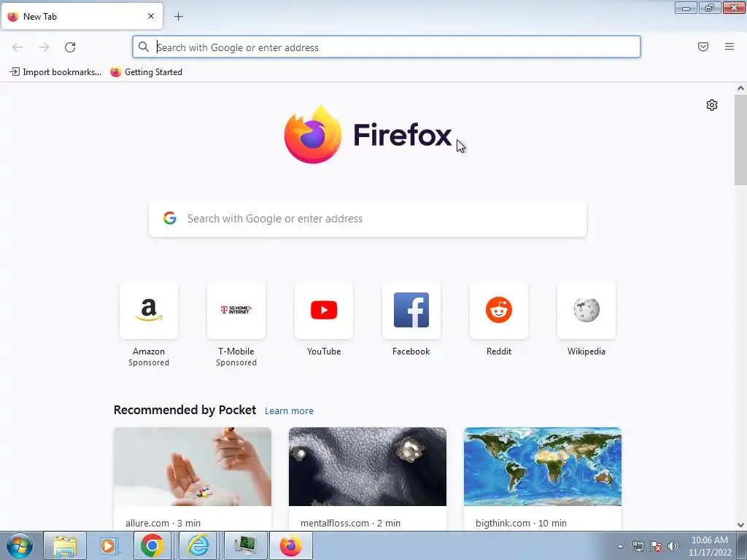Focus the Google search box on page

click(368, 219)
